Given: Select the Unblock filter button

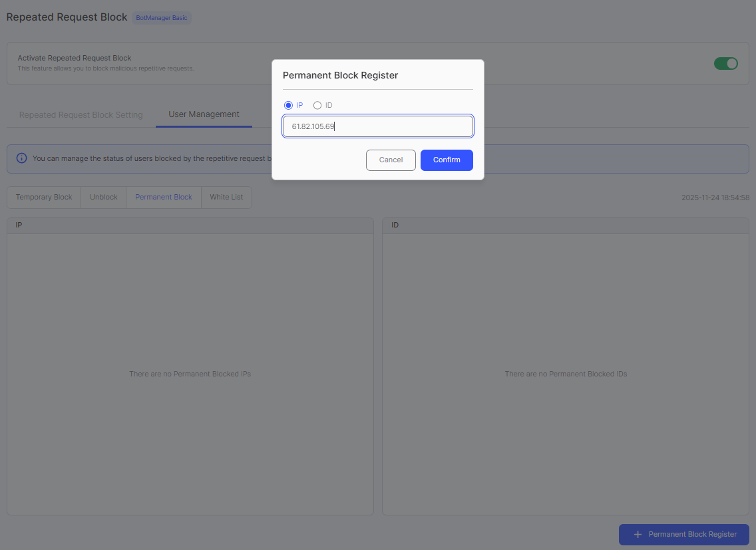Looking at the screenshot, I should [x=103, y=197].
